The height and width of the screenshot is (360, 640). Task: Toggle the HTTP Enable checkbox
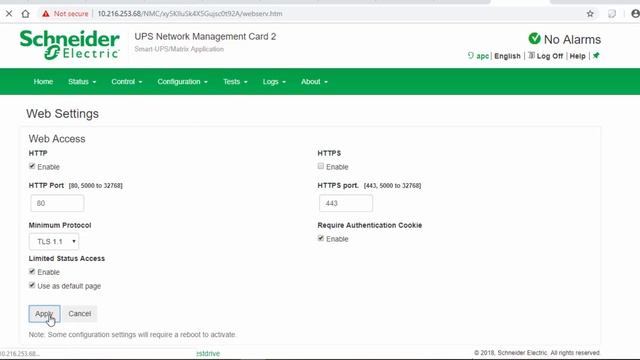pyautogui.click(x=32, y=166)
